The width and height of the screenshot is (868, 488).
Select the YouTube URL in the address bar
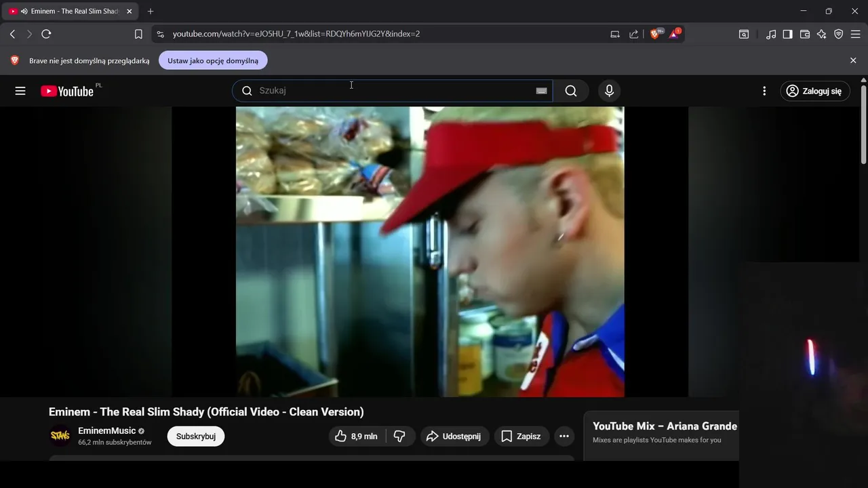(296, 34)
